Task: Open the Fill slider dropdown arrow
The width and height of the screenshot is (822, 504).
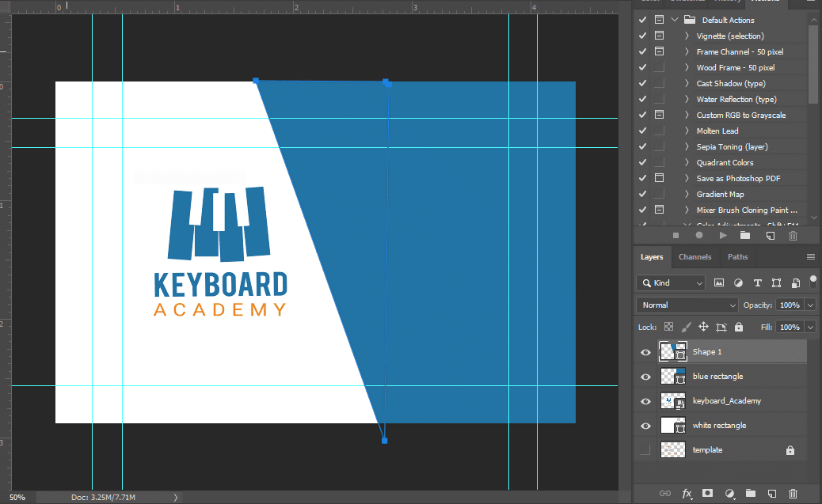Action: [811, 327]
